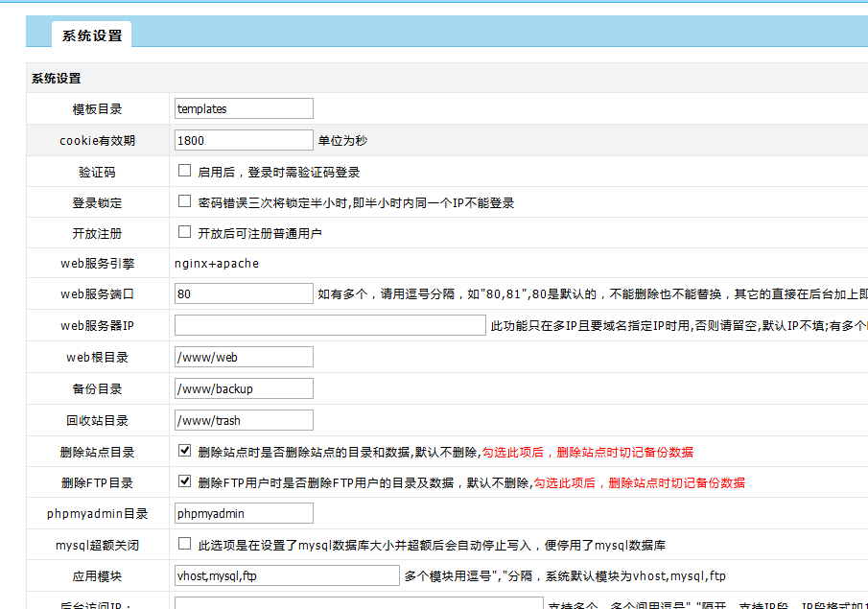Screen dimensions: 868x609
Task: Click the phpmyadmin目录 input field
Action: [244, 513]
